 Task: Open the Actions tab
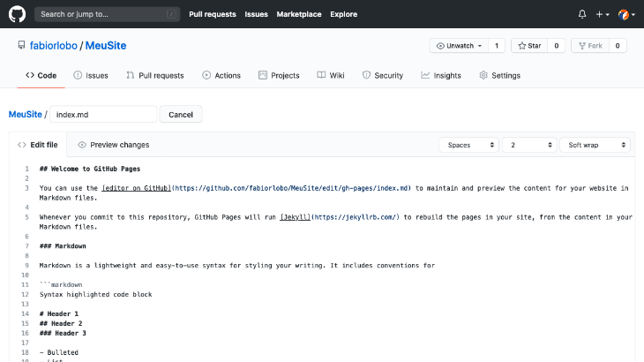tap(221, 76)
